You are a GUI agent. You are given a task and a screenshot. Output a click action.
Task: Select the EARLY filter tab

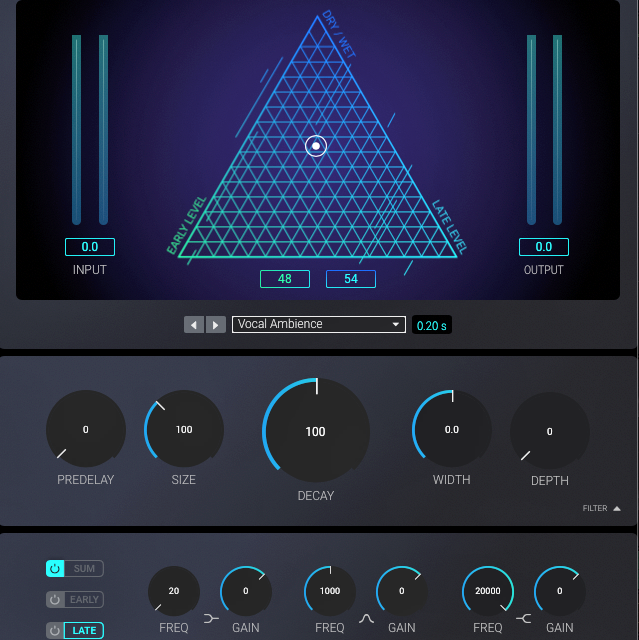pos(85,600)
